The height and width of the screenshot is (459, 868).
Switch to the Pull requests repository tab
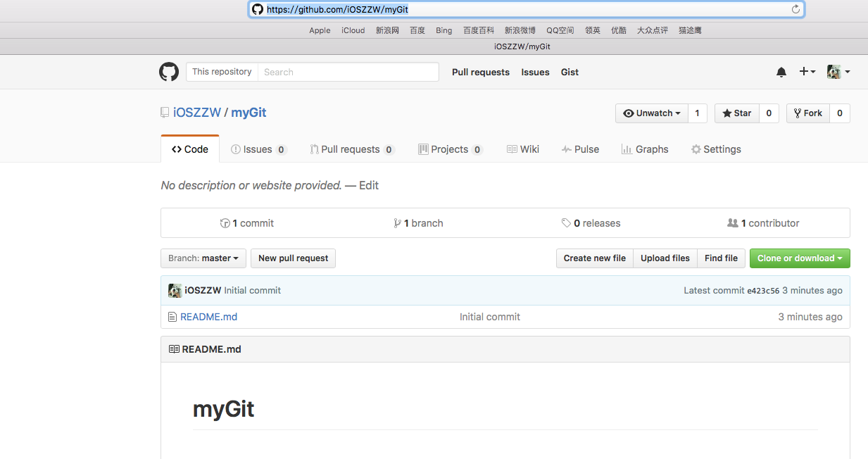click(352, 149)
